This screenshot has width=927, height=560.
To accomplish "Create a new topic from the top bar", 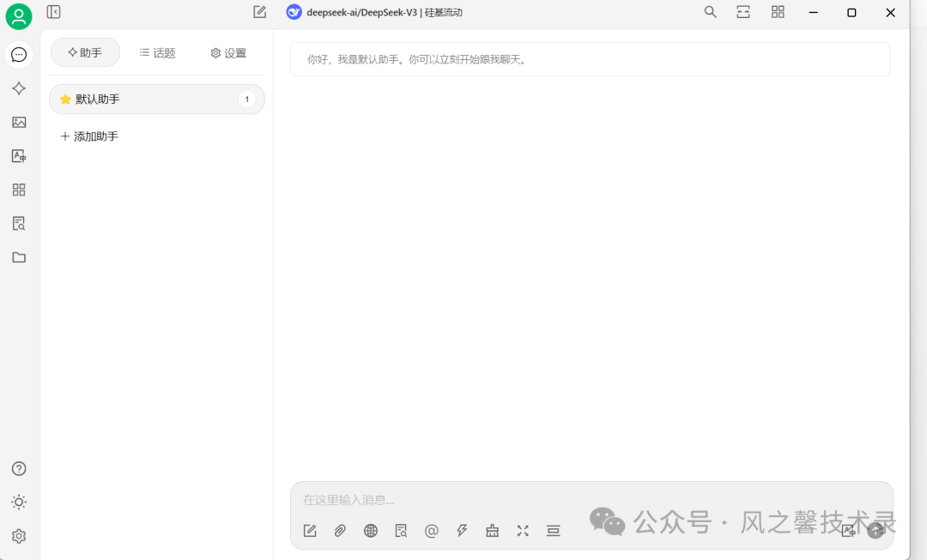I will [259, 12].
